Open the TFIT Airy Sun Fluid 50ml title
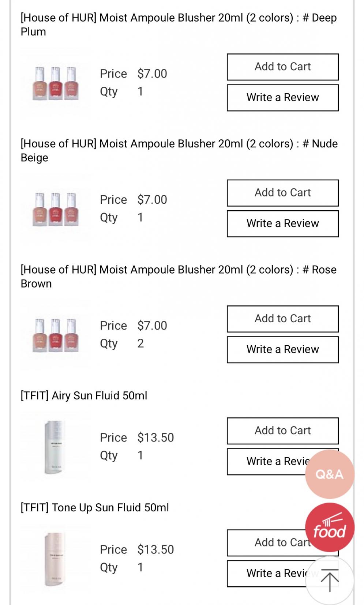 point(84,396)
